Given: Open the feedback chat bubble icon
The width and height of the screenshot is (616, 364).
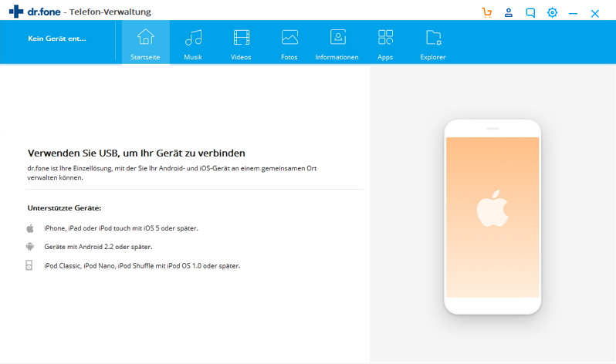Looking at the screenshot, I should tap(530, 13).
